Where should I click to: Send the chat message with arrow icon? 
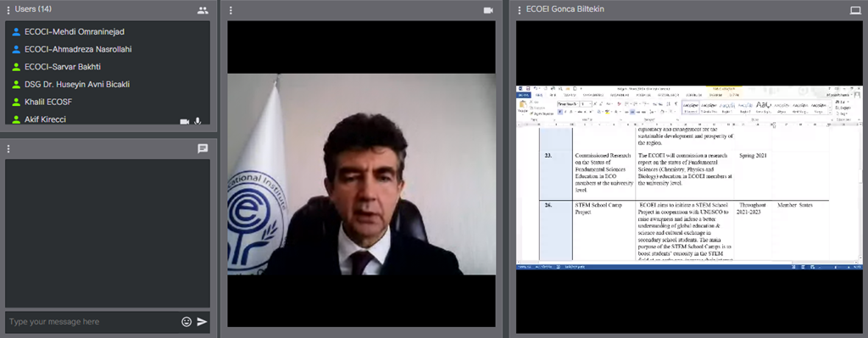pyautogui.click(x=202, y=321)
